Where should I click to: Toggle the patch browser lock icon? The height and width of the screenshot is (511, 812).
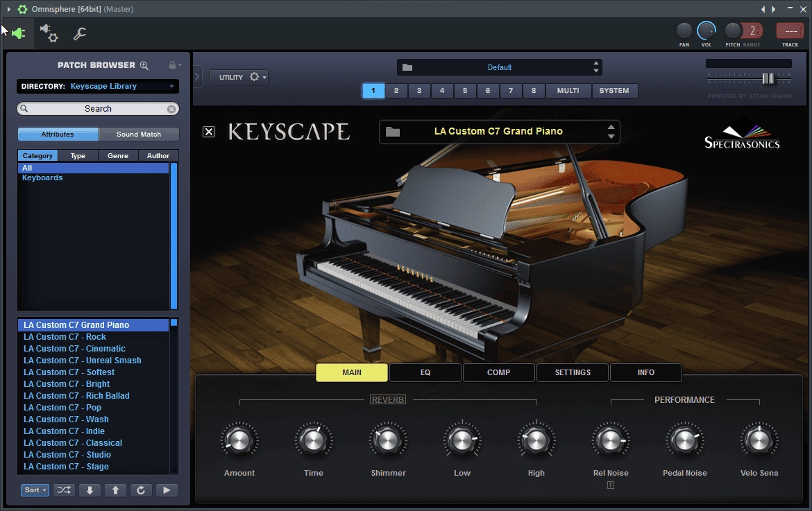tap(172, 65)
